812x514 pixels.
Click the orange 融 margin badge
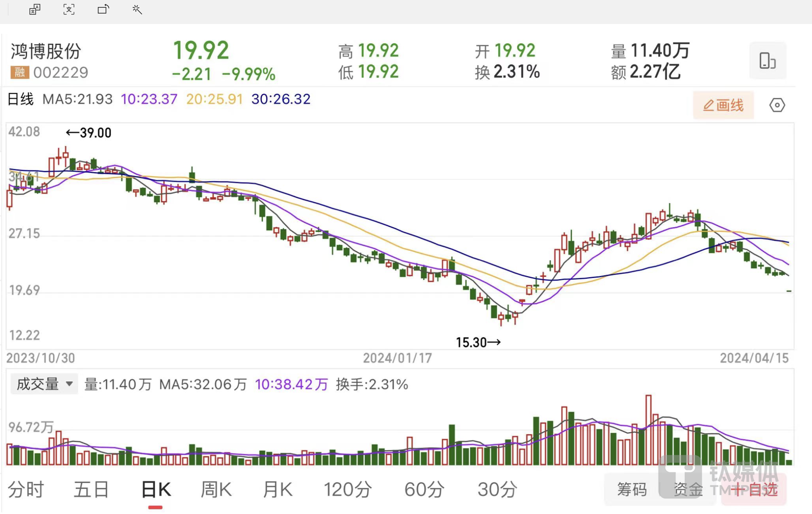click(x=20, y=72)
